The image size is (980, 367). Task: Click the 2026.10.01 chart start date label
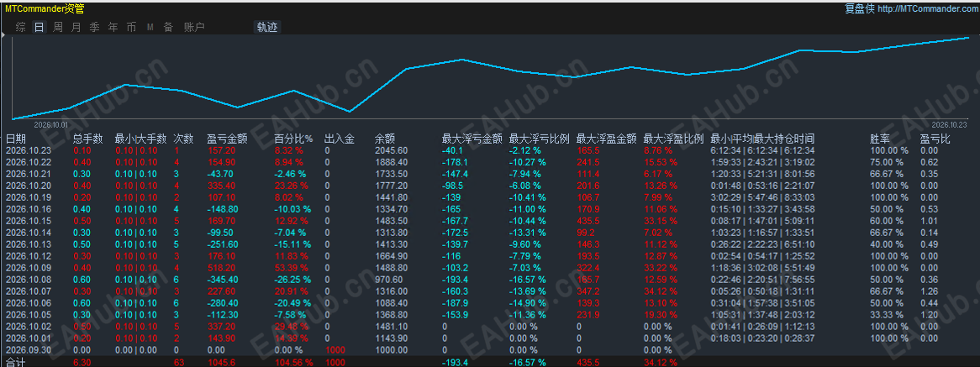50,124
